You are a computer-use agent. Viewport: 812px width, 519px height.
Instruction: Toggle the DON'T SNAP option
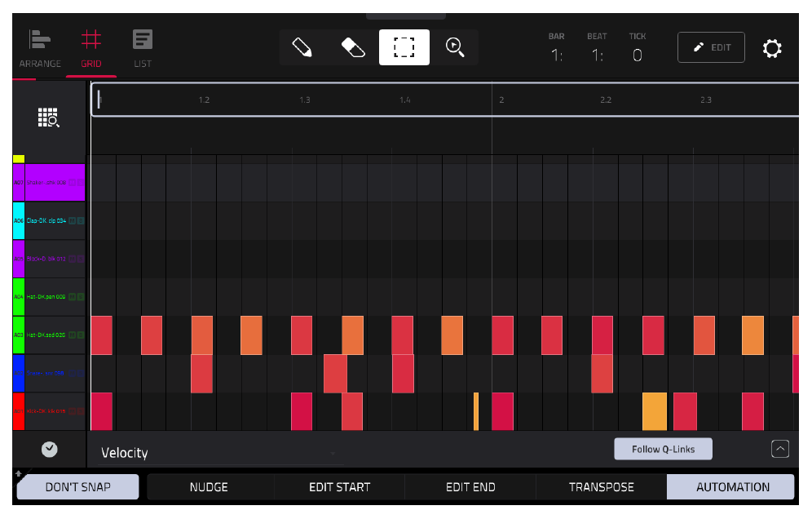click(x=78, y=487)
